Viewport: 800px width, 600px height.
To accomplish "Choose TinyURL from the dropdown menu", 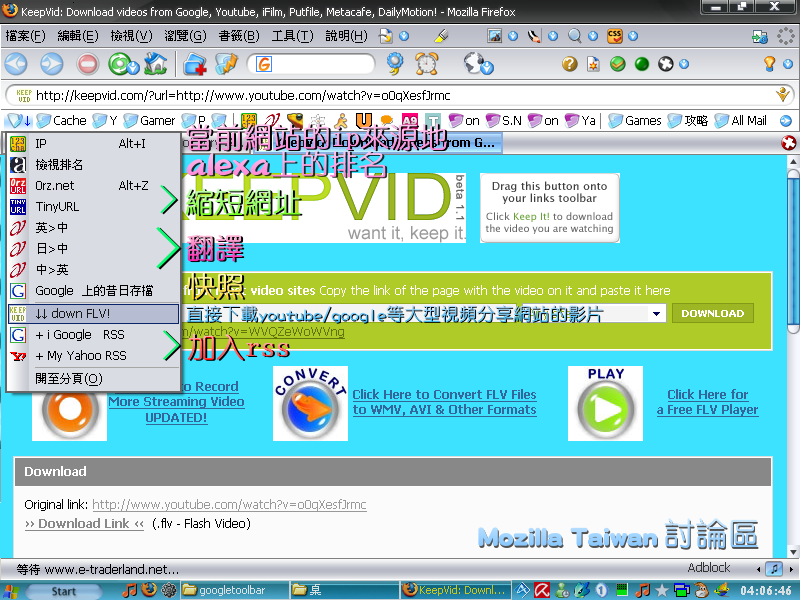I will click(x=94, y=207).
